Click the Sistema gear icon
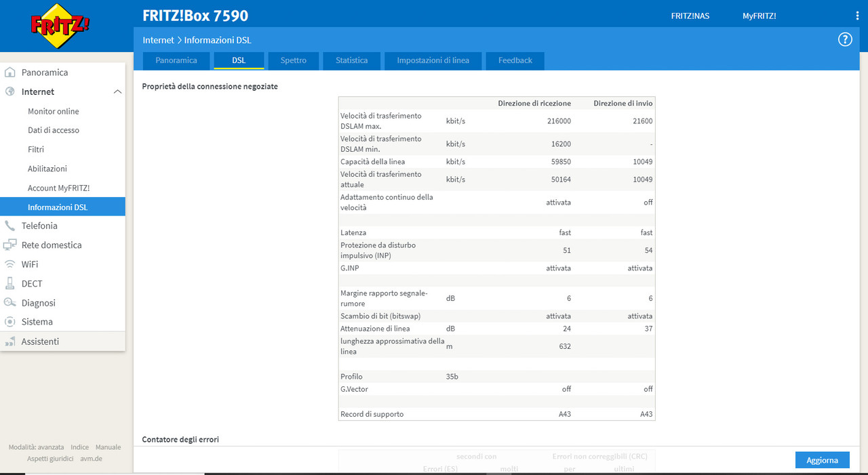 (x=10, y=322)
